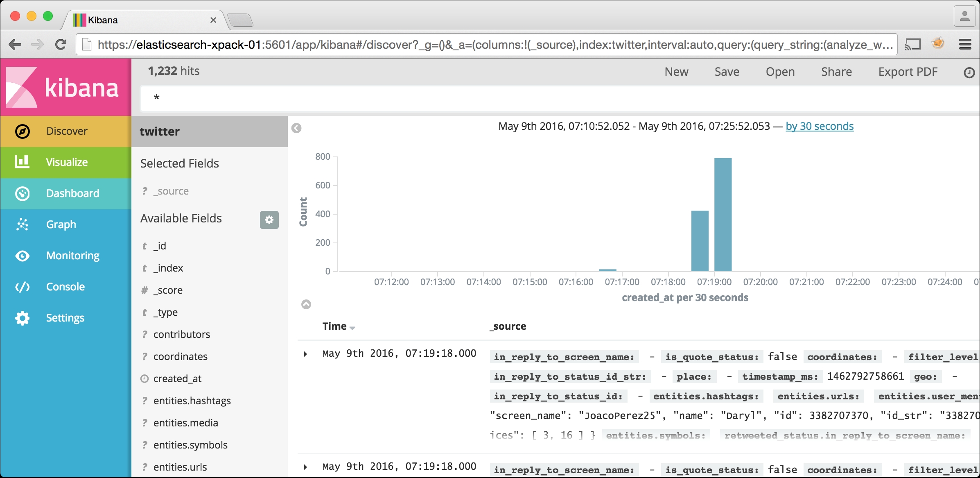Click the histogram bar around 07:18:30
980x478 pixels.
(x=700, y=241)
